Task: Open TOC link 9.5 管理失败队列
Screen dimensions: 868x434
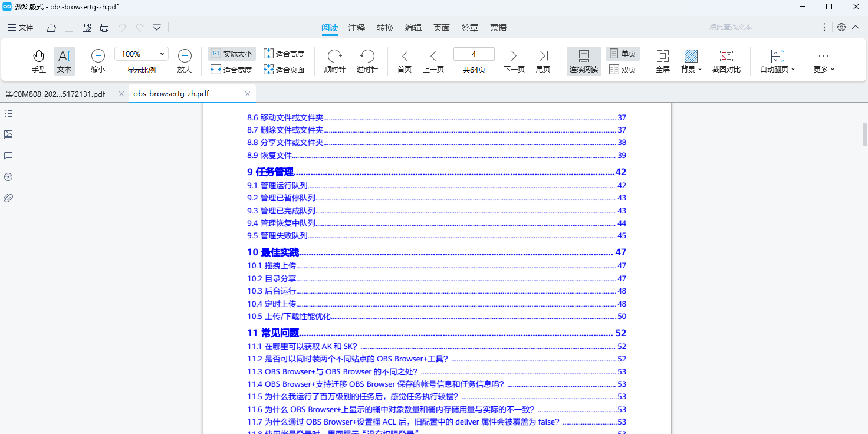Action: point(436,236)
